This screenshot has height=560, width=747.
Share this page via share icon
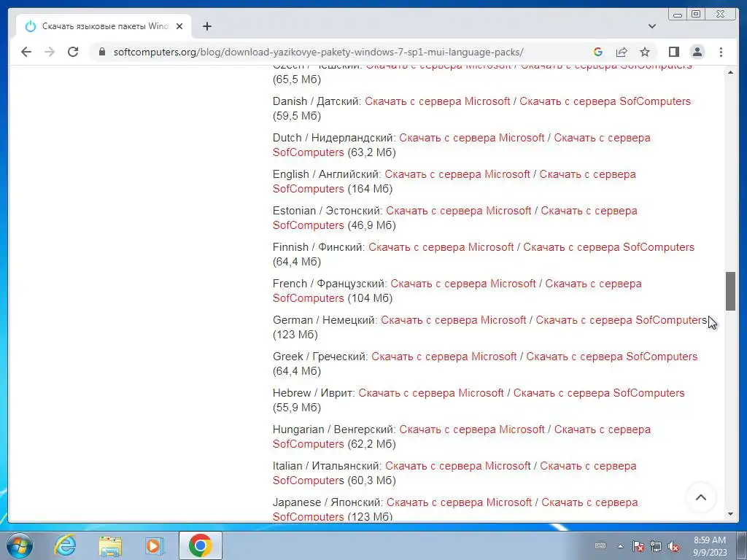pos(622,52)
